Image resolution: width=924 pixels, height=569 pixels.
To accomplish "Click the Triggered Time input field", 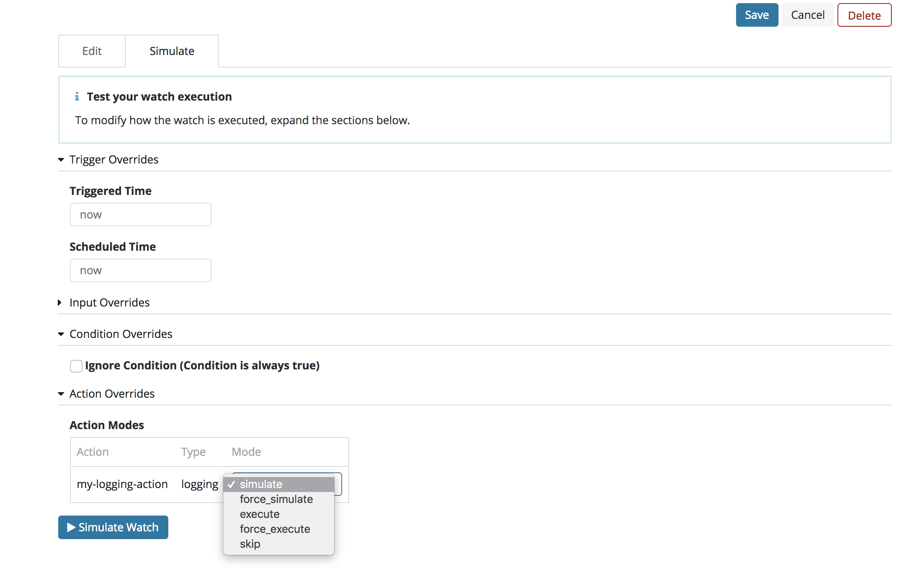I will 141,215.
